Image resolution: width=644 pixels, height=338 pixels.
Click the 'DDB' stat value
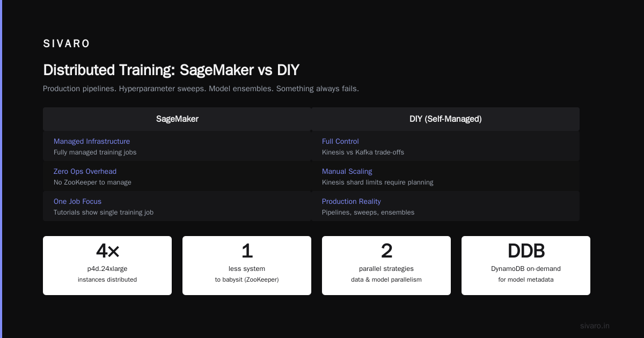[526, 251]
